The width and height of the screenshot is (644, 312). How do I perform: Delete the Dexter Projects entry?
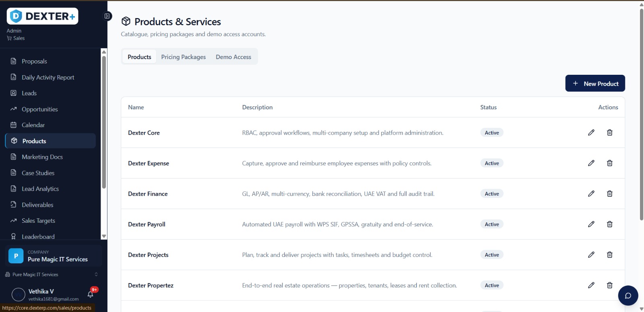[x=609, y=255]
